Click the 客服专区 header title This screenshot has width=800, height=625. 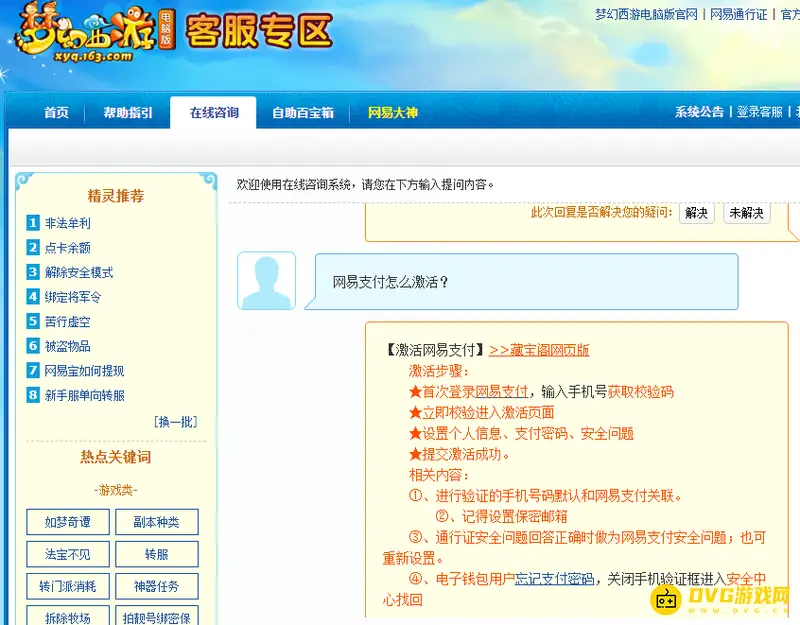click(x=259, y=32)
